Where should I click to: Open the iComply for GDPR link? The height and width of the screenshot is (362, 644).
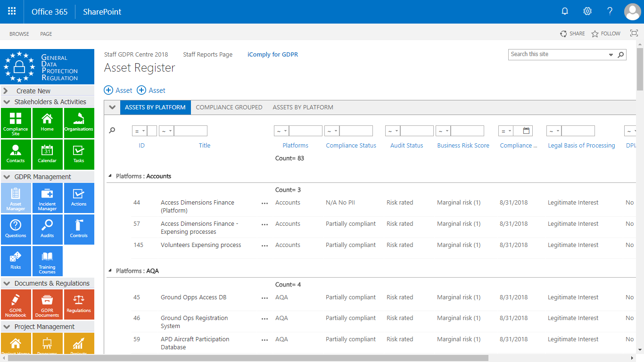(272, 55)
